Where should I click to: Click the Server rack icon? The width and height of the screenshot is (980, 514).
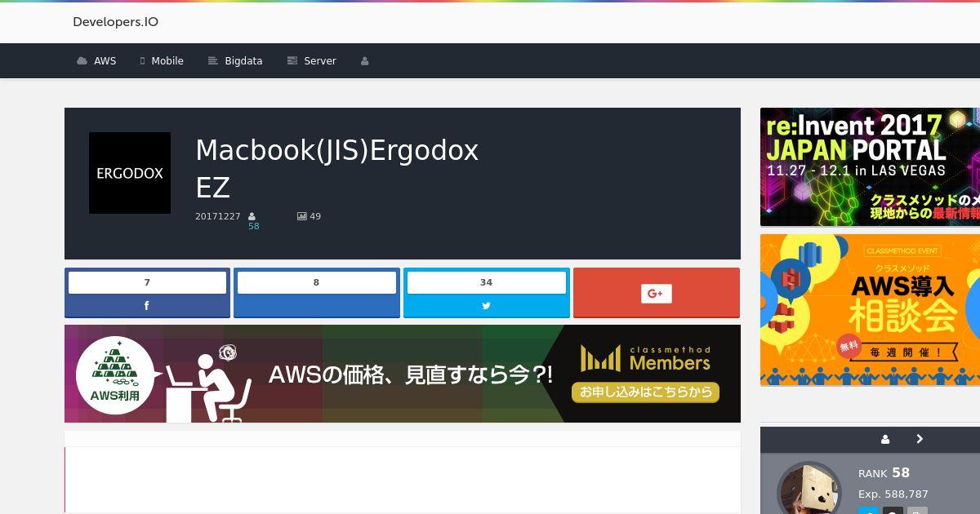click(x=292, y=61)
